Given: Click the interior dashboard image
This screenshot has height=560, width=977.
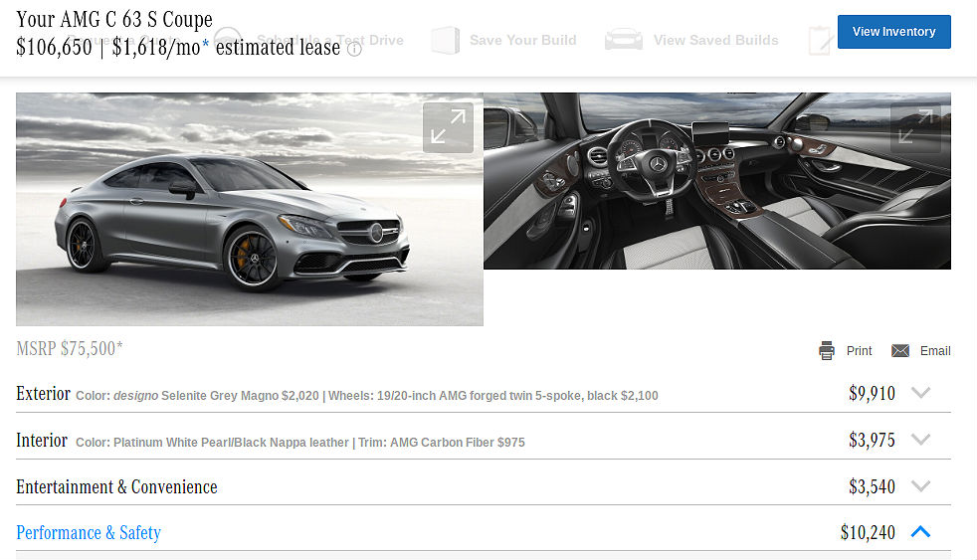Looking at the screenshot, I should (717, 181).
